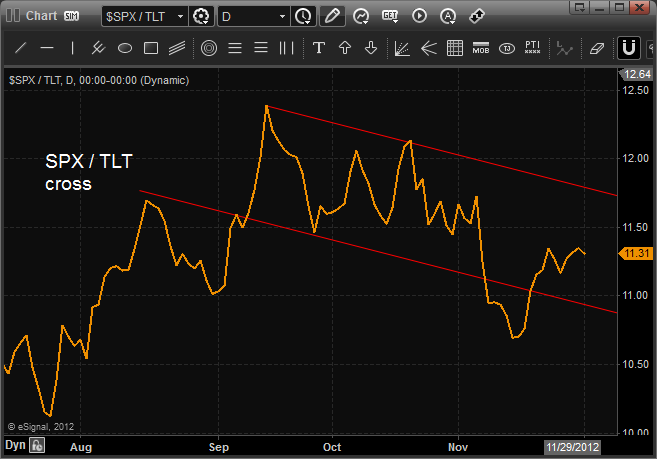Click the symbol link icon

477,16
